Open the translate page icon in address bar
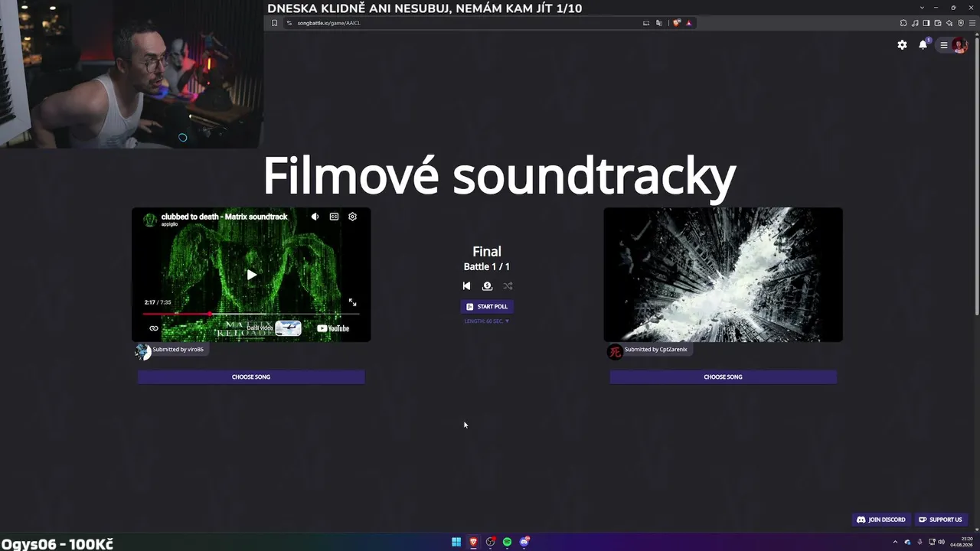 pyautogui.click(x=658, y=23)
